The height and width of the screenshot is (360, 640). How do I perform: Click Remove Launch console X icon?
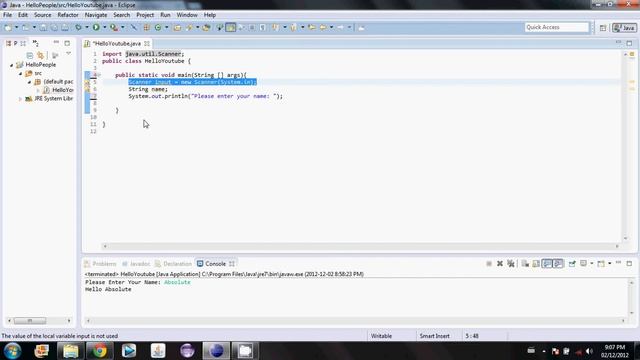tap(500, 264)
